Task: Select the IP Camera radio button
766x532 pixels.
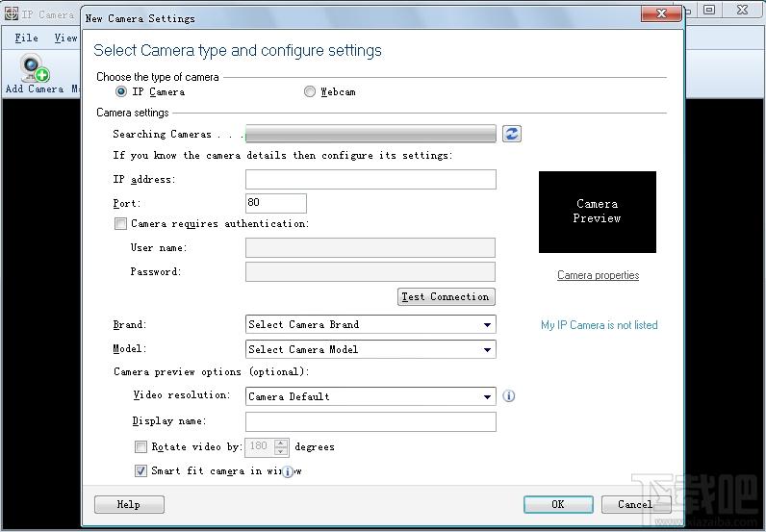Action: [120, 91]
